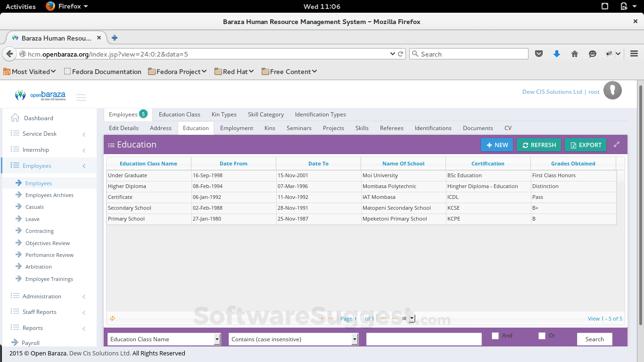The image size is (644, 362).
Task: Enable the And search checkbox
Action: pyautogui.click(x=495, y=335)
